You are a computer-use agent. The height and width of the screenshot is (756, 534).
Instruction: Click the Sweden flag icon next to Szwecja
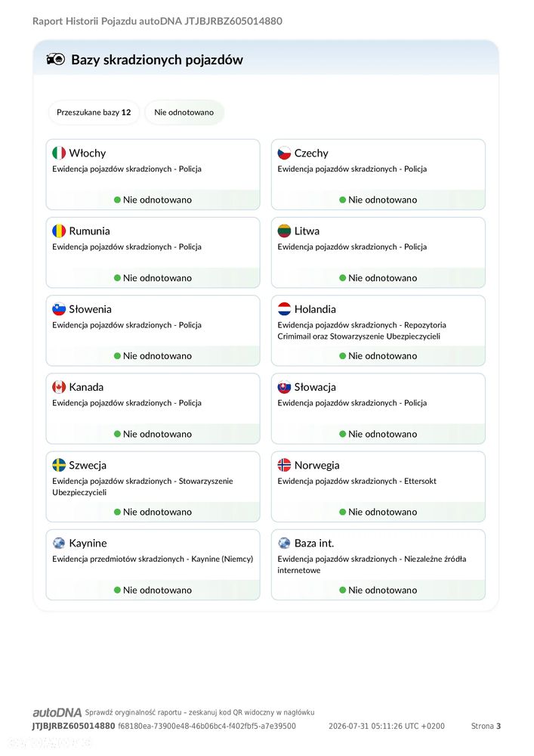(59, 465)
